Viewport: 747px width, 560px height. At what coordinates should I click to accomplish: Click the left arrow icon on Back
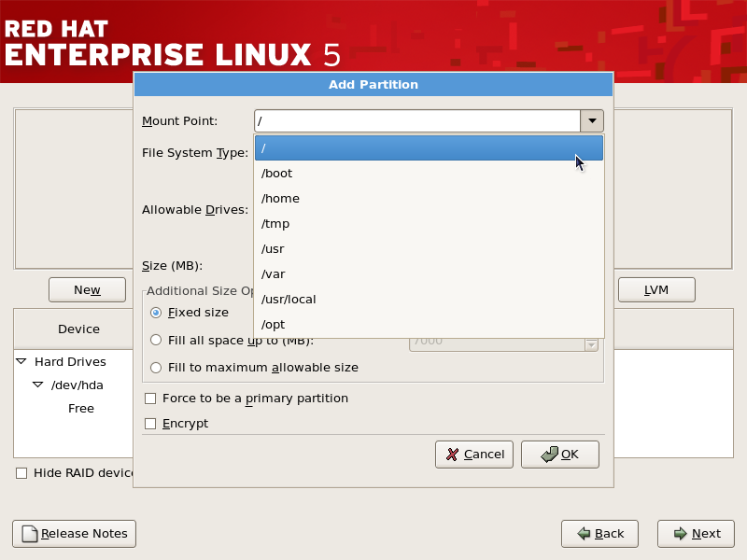click(584, 534)
